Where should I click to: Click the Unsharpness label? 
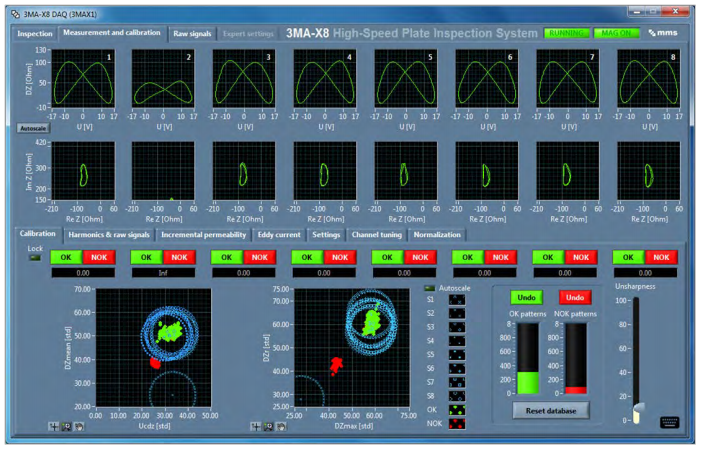click(x=635, y=287)
